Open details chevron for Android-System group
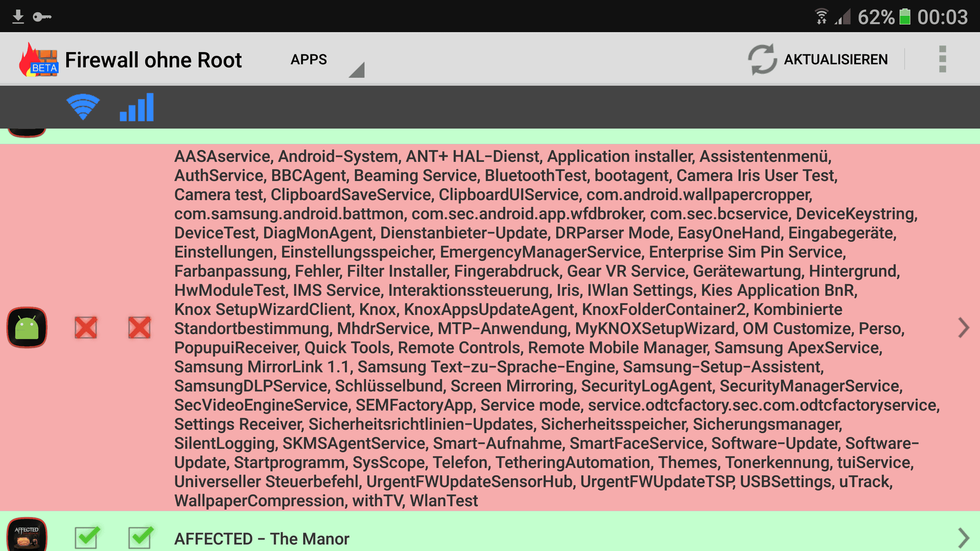The height and width of the screenshot is (551, 980). (963, 328)
